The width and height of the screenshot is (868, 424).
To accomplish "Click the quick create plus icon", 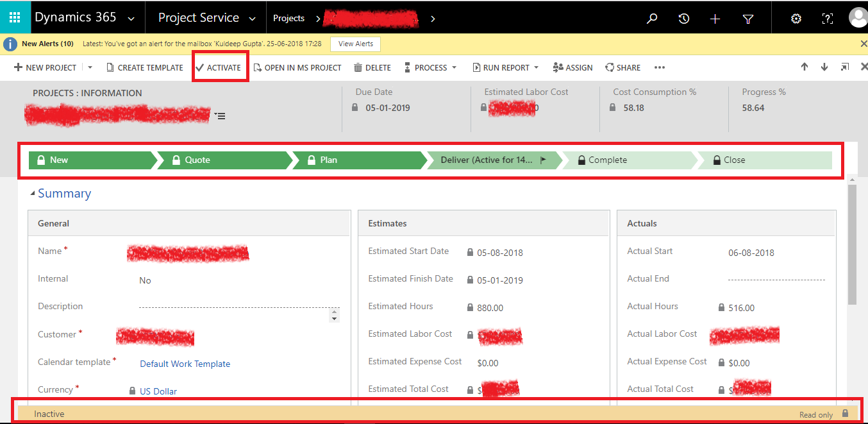I will [x=715, y=19].
